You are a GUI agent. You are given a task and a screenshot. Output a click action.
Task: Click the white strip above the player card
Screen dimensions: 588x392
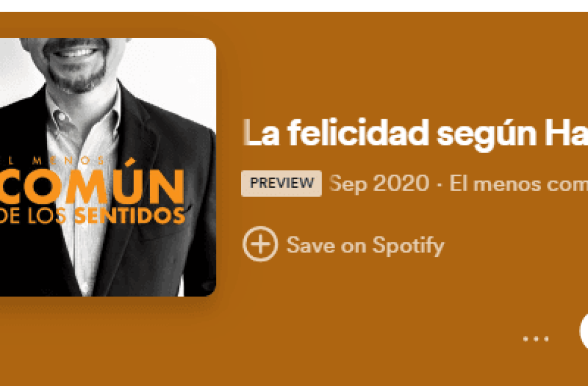point(294,6)
